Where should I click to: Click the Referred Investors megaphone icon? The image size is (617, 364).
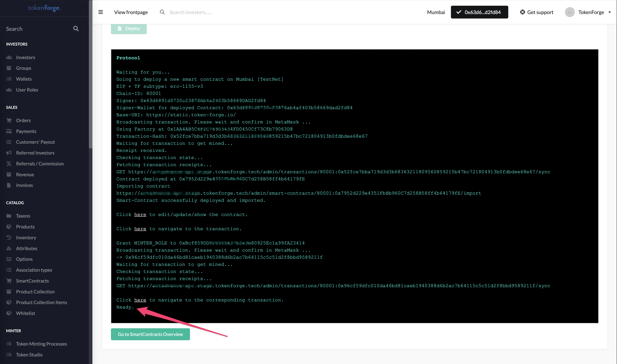(9, 153)
